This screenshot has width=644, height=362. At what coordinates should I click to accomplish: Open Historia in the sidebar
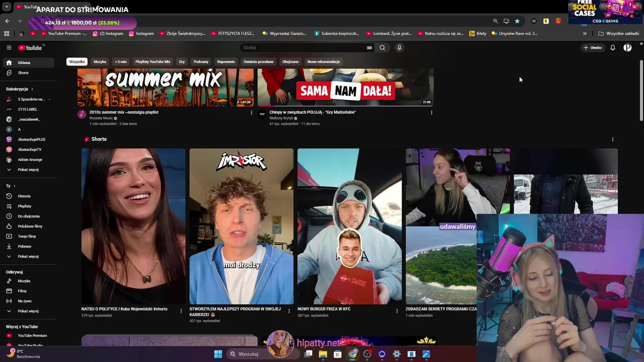coord(29,196)
